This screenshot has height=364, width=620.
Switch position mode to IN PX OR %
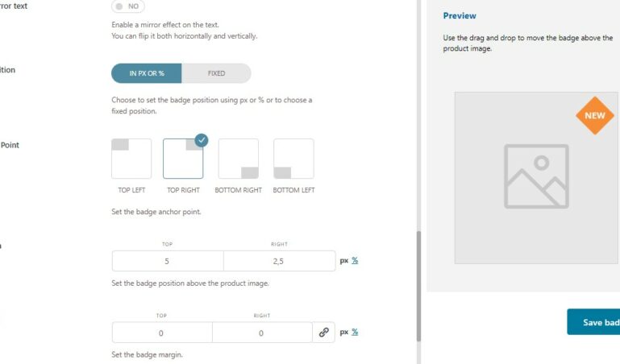(146, 73)
